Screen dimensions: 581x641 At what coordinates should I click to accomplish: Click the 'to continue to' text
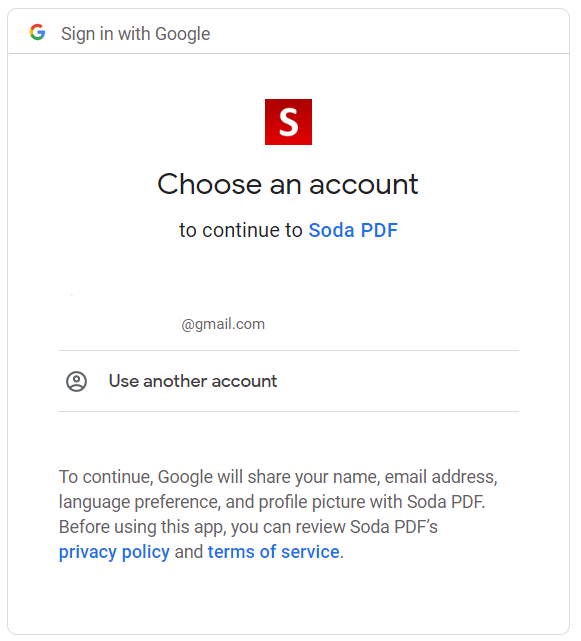241,230
